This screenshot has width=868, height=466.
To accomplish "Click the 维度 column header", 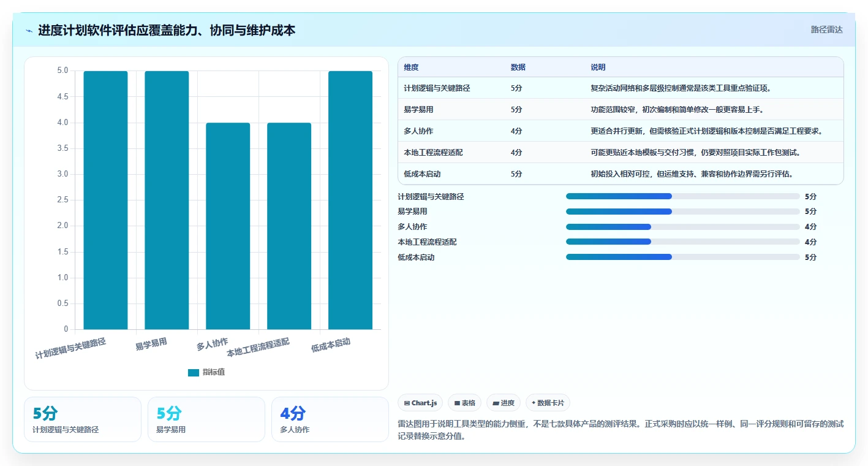I will [x=412, y=67].
